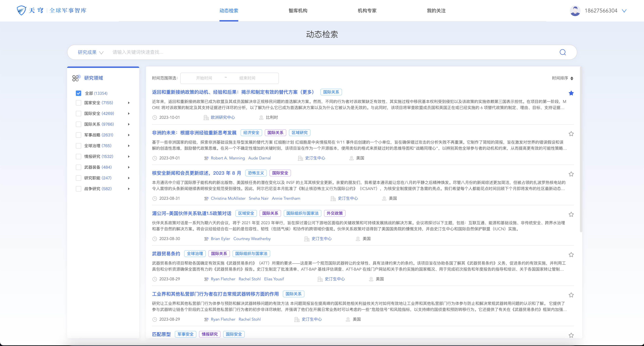Viewport: 644px width, 346px height.
Task: Check the 武器装备 (484) checkbox
Action: [x=79, y=167]
